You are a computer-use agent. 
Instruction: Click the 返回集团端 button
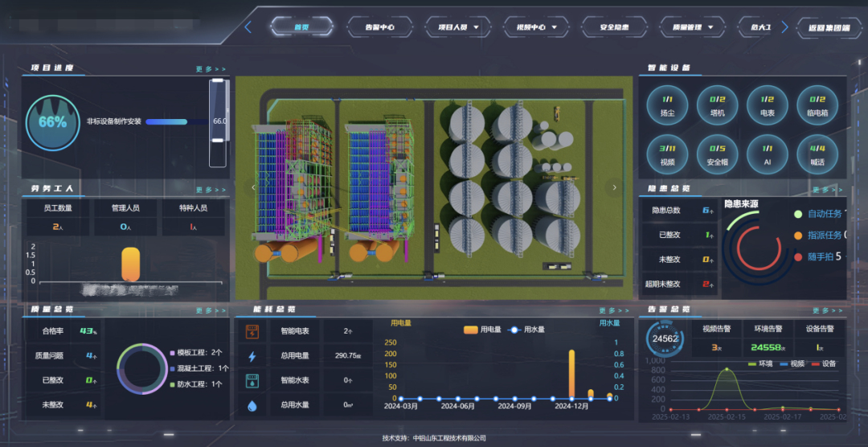(829, 27)
